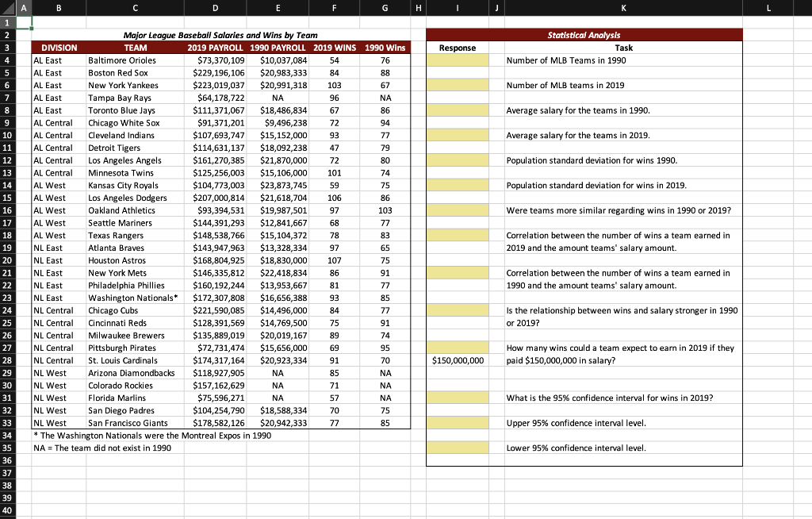Click the Major League Baseball Salaries title
812x519 pixels.
coord(220,35)
